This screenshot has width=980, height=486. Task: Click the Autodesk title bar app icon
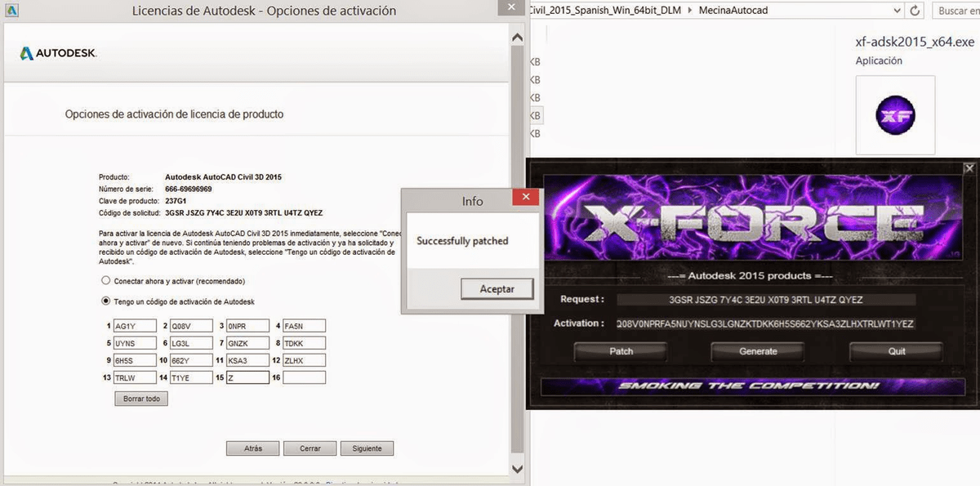(12, 11)
